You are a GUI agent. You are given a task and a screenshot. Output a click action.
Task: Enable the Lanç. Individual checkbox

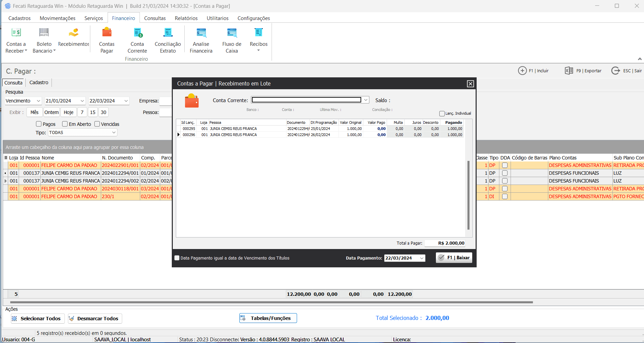tap(442, 114)
